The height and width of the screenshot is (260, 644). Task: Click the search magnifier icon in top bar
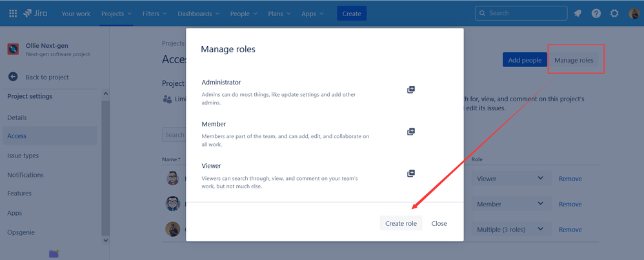coord(483,13)
